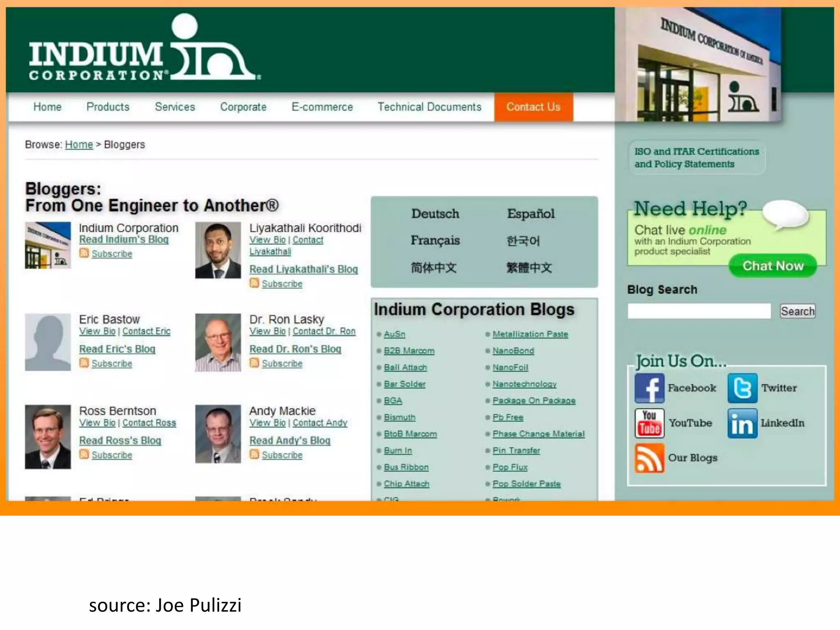The image size is (840, 630).
Task: Open the orange Our Blogs RSS icon
Action: (649, 458)
